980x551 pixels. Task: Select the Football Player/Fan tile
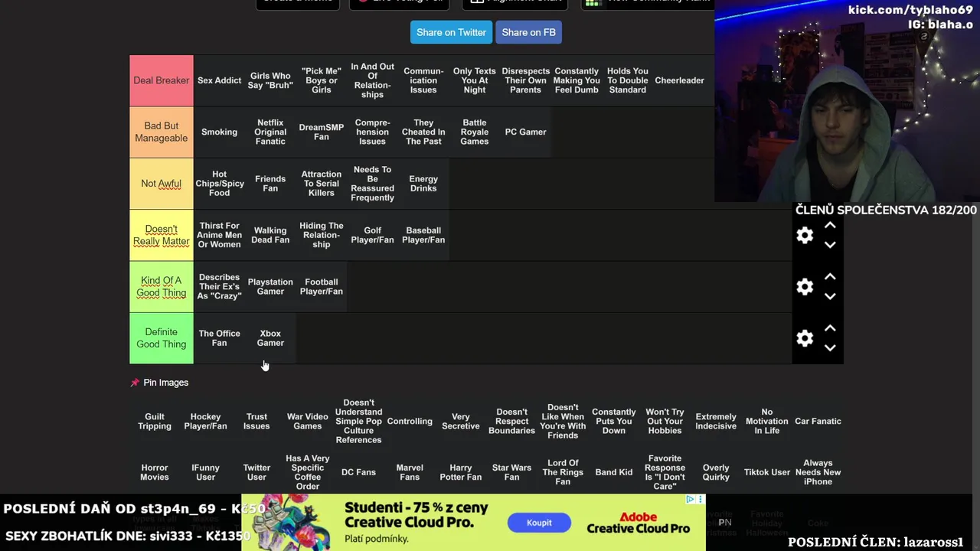(x=322, y=286)
